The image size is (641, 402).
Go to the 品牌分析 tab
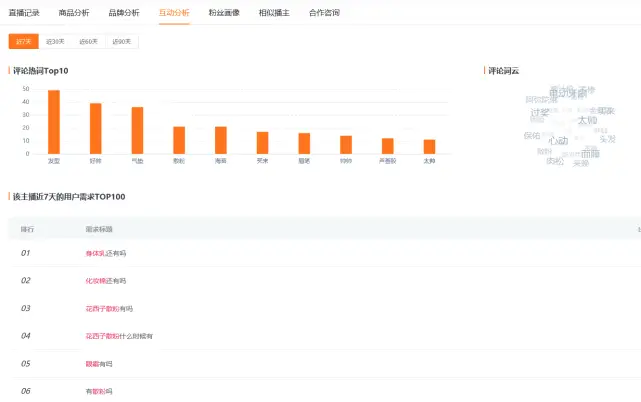[x=124, y=13]
